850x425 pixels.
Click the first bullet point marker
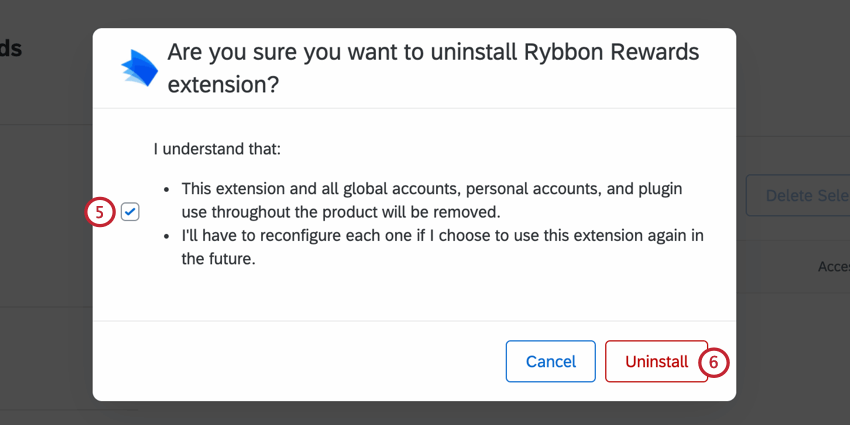coord(166,190)
